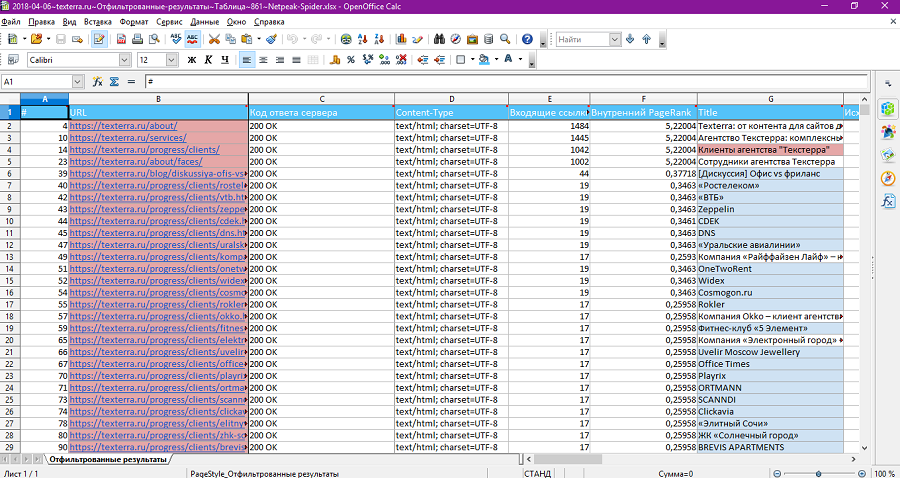Screen dimensions: 900x478
Task: Open the Вставка menu
Action: 98,22
